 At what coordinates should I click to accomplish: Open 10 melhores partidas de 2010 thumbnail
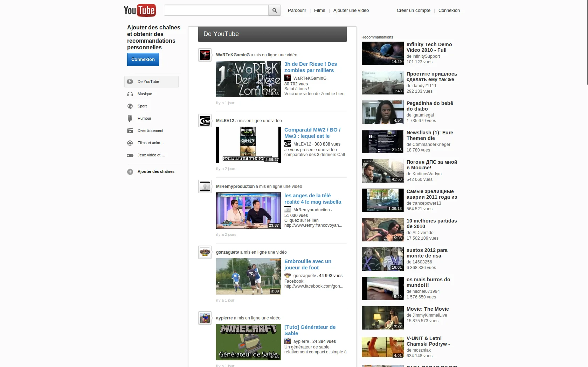pos(383,230)
